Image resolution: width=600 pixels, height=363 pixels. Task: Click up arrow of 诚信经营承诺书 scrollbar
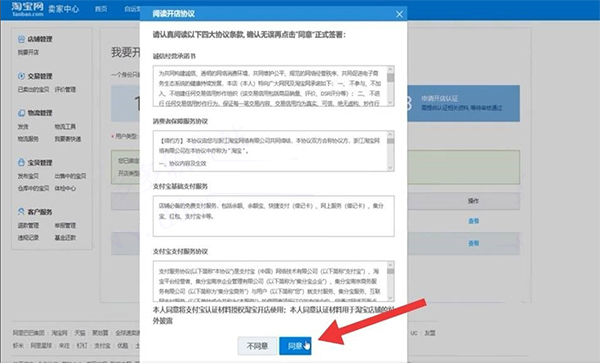click(390, 69)
